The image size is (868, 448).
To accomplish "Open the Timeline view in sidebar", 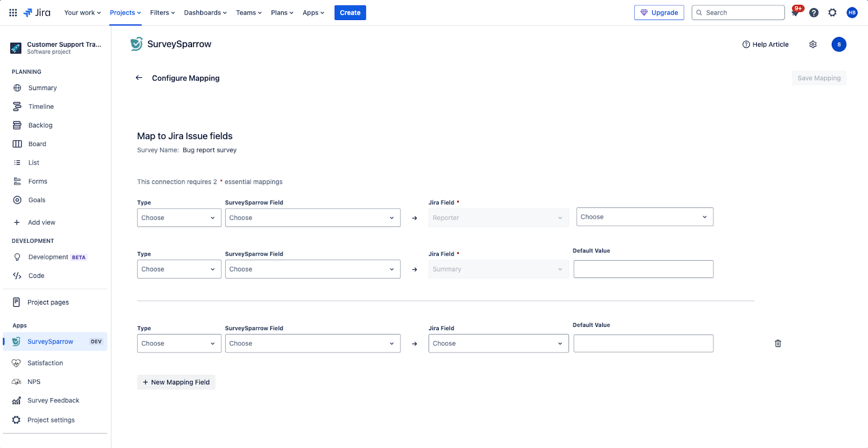I will pos(41,106).
